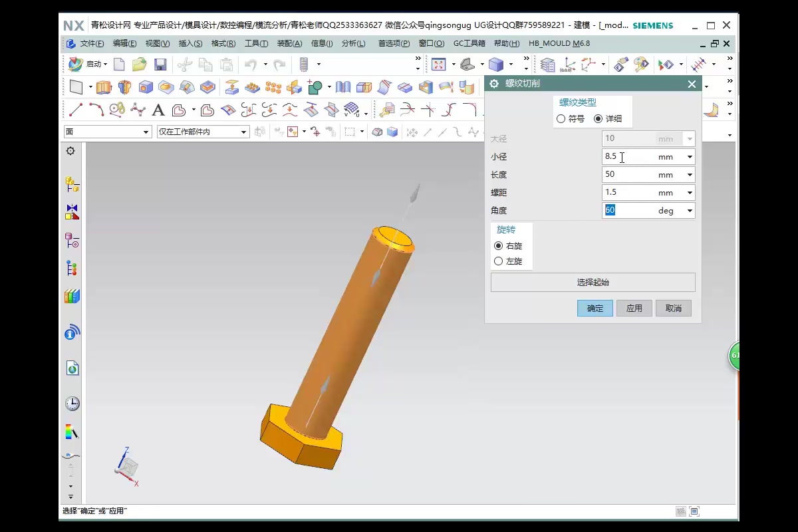This screenshot has width=798, height=532.
Task: Select the Arc curve tool
Action: tap(96, 110)
